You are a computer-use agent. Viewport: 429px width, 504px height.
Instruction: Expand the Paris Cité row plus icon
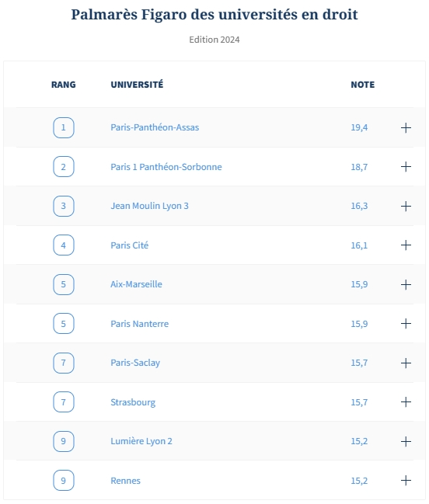(406, 245)
